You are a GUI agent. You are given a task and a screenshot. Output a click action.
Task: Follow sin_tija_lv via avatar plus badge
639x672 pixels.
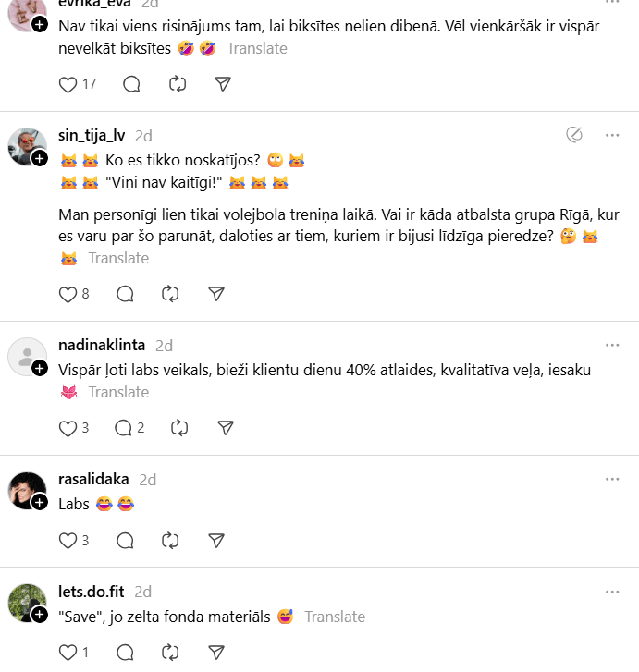click(40, 159)
